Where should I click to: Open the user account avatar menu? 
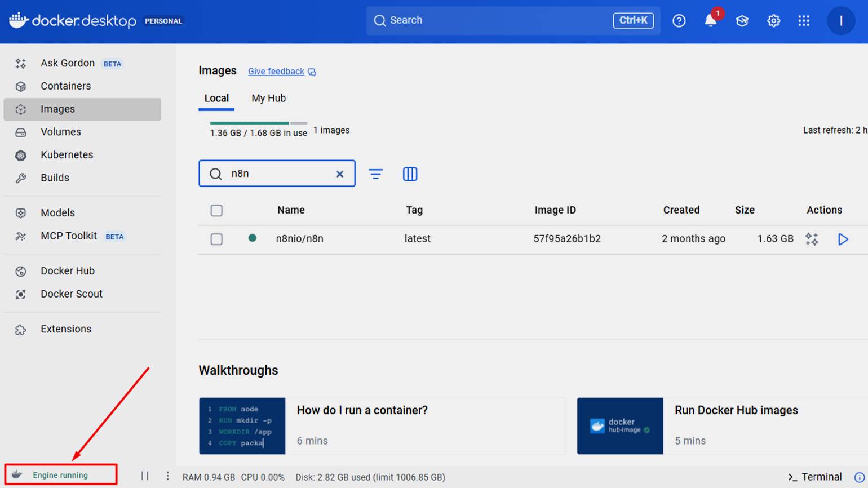point(840,21)
